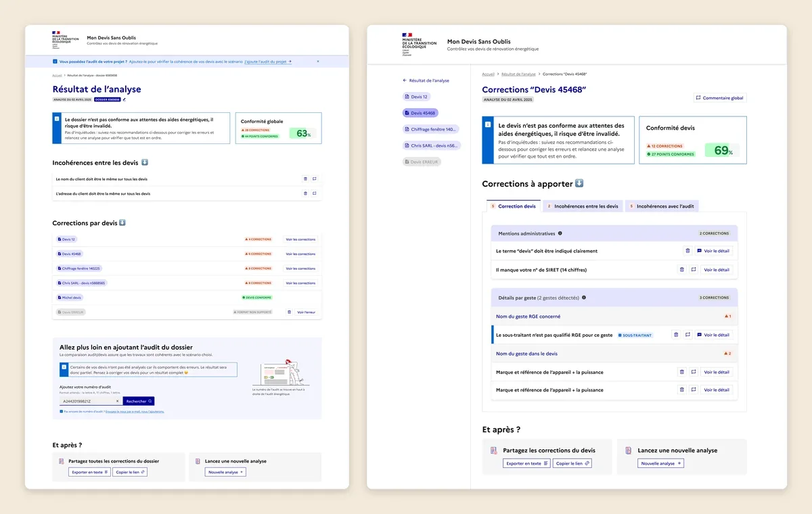Go back via 'Résultat de l'analyse' arrow link
Viewport: 812px width, 514px height.
pos(426,80)
